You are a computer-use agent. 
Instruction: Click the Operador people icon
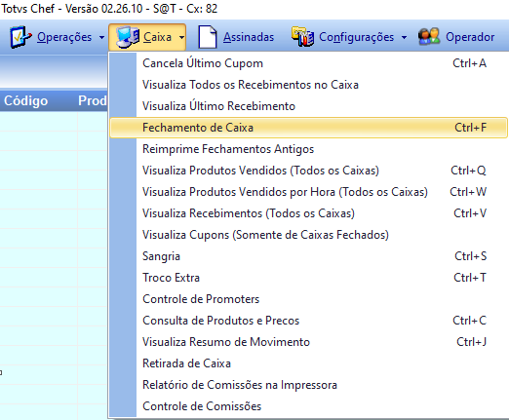429,37
